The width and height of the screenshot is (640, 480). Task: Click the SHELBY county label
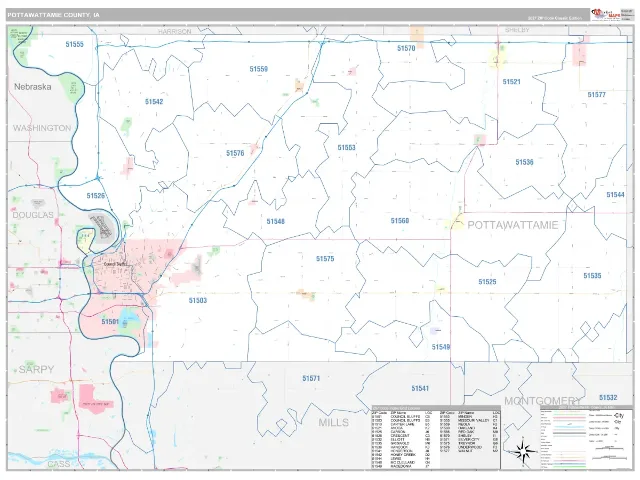pos(517,30)
